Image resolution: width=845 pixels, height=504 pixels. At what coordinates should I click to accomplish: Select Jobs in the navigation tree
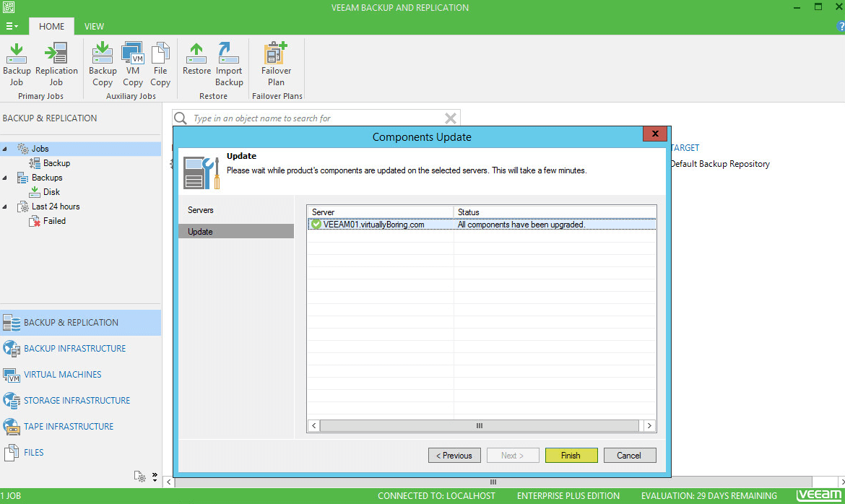point(40,149)
